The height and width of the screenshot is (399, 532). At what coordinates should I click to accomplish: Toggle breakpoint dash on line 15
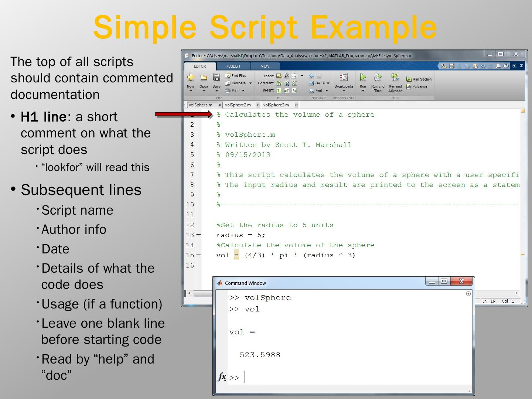coord(198,255)
